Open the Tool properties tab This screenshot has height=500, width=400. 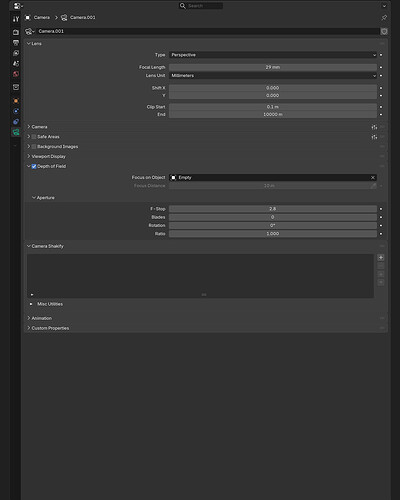[16, 19]
